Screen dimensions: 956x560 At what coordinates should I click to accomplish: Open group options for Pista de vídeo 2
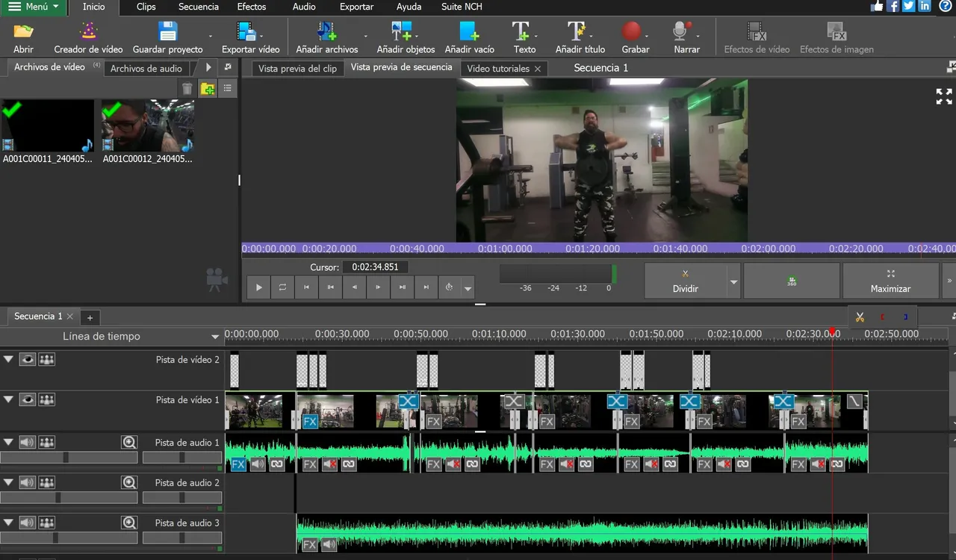[47, 359]
